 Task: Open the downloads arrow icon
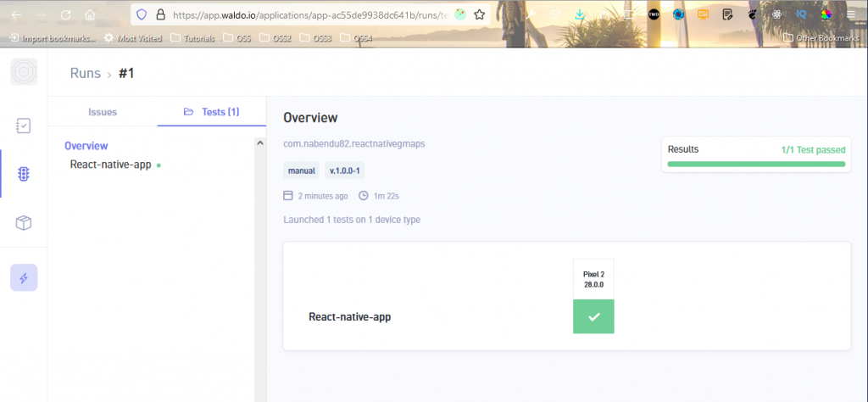coord(580,15)
